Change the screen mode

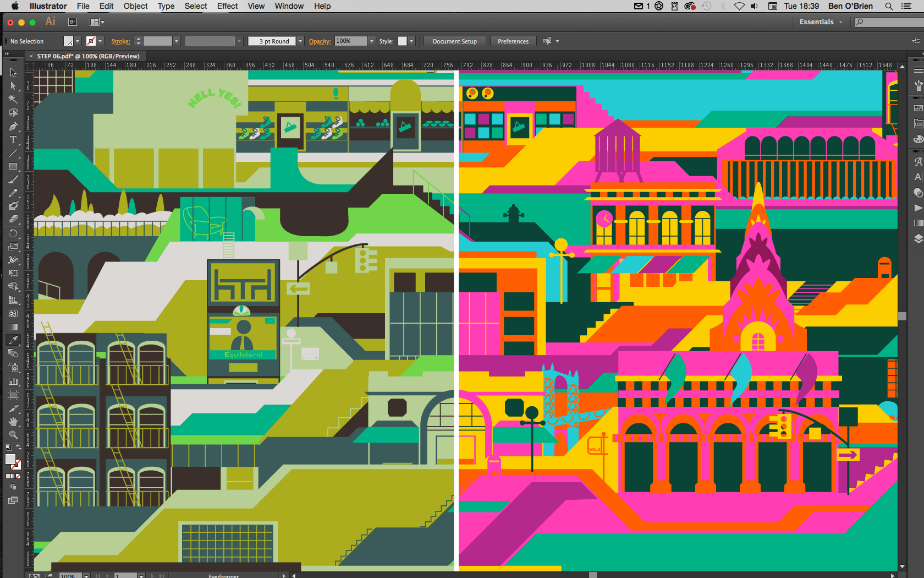[x=13, y=500]
